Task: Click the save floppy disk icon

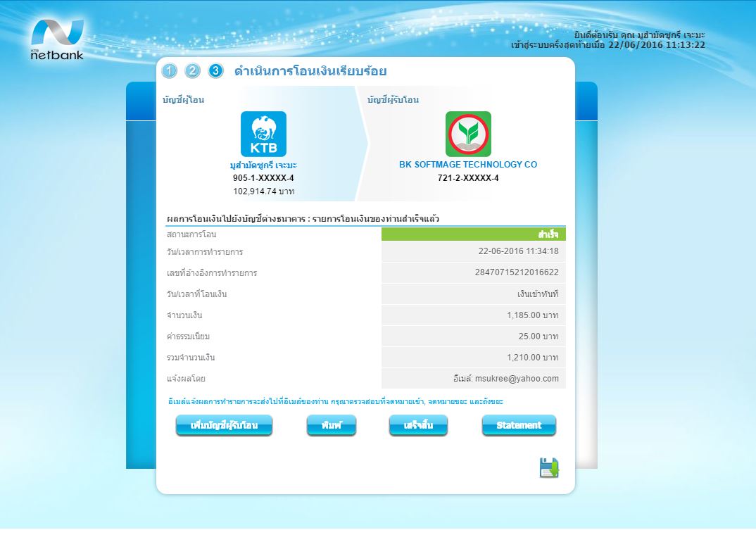Action: pyautogui.click(x=549, y=467)
